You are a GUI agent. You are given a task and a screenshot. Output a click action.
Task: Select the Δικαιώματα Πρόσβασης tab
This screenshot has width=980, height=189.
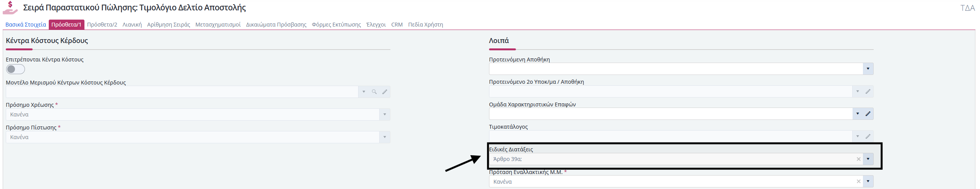click(276, 25)
